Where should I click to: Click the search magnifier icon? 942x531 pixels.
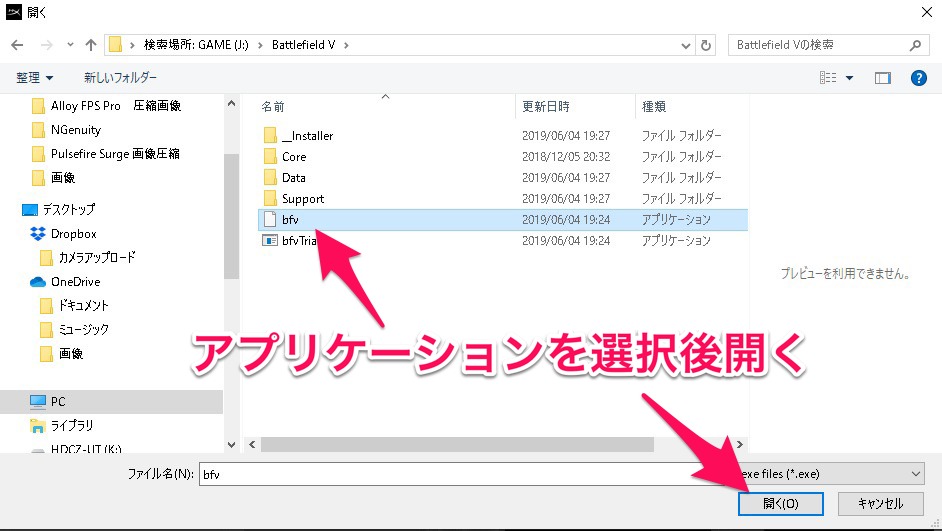915,45
